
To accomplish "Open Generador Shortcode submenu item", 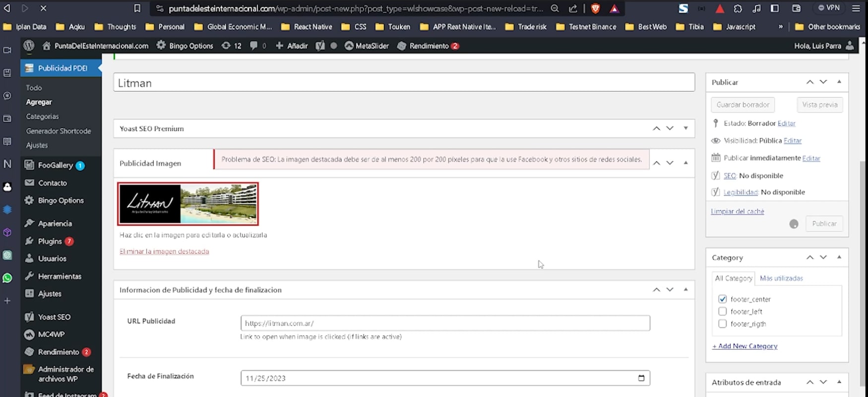I will coord(59,131).
